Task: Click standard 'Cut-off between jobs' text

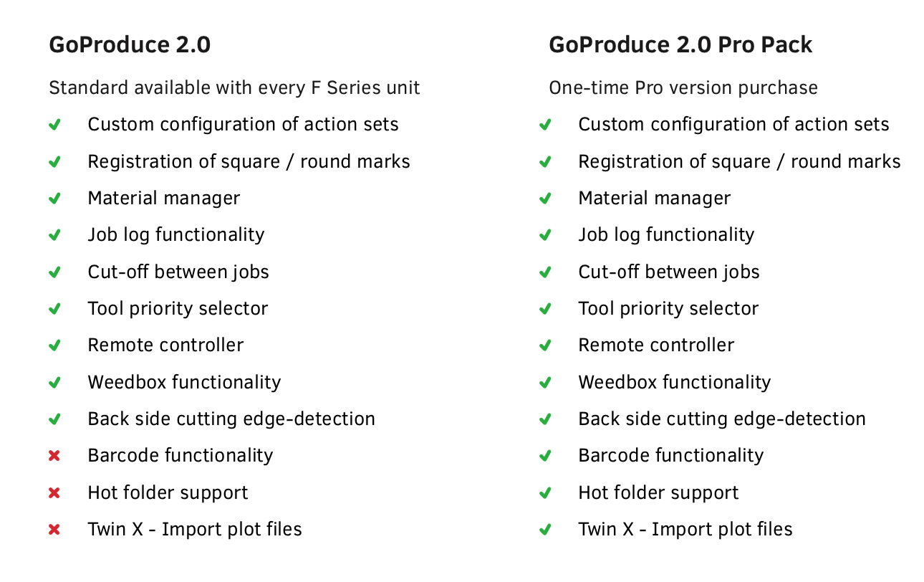Action: [178, 272]
